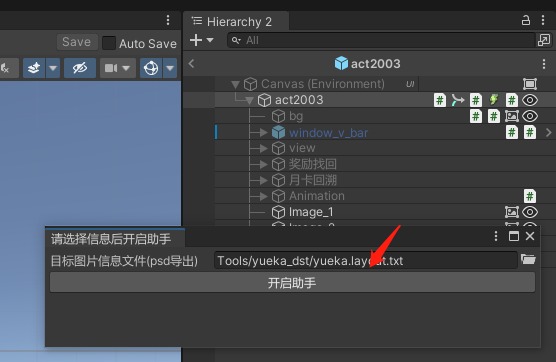
Task: Go back with prefab stage arrow
Action: point(191,64)
